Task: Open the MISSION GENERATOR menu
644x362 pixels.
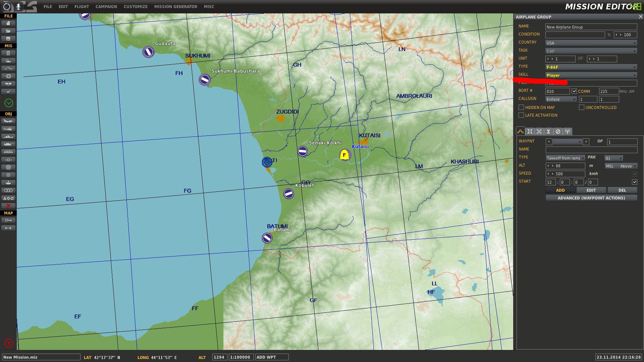Action: coord(176,6)
